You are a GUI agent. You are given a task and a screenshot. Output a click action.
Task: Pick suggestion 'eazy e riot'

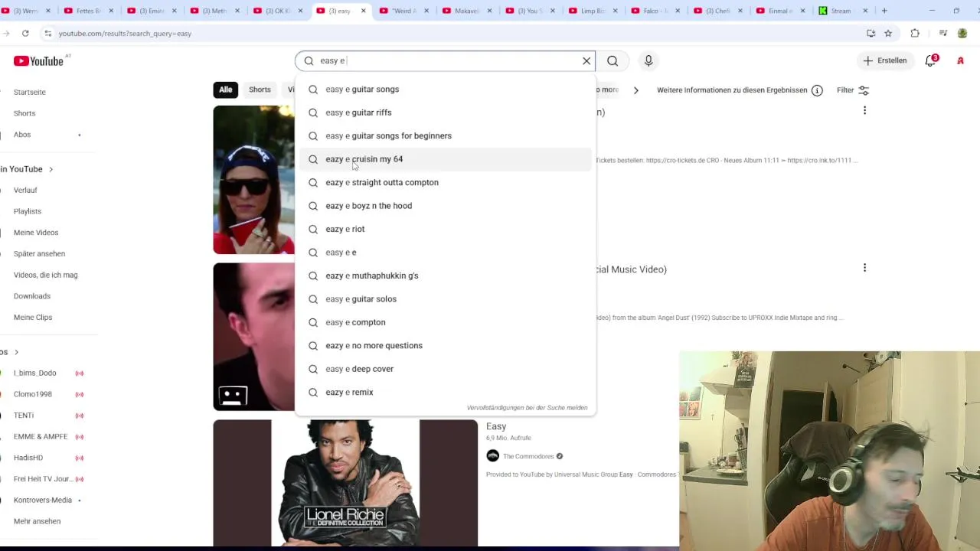[x=445, y=230]
